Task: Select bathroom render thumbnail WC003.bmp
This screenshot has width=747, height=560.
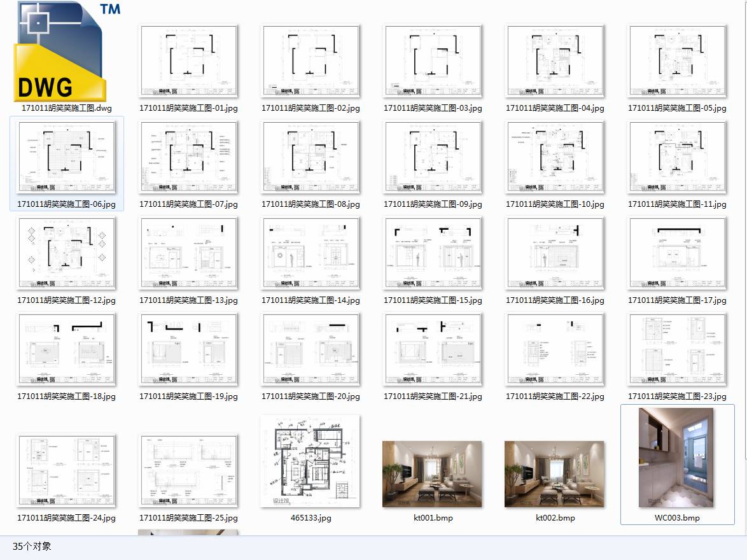Action: click(x=676, y=458)
